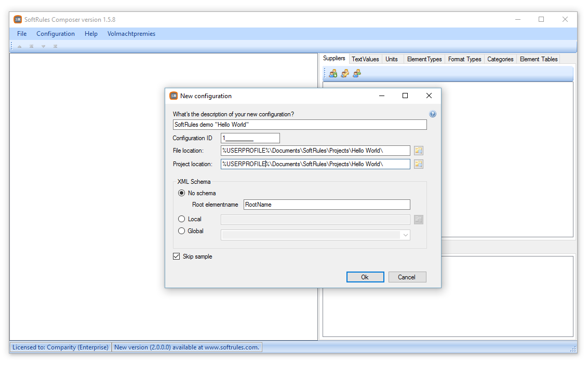The image size is (588, 365).
Task: Maximize the SoftRules Composer main window
Action: click(x=541, y=20)
